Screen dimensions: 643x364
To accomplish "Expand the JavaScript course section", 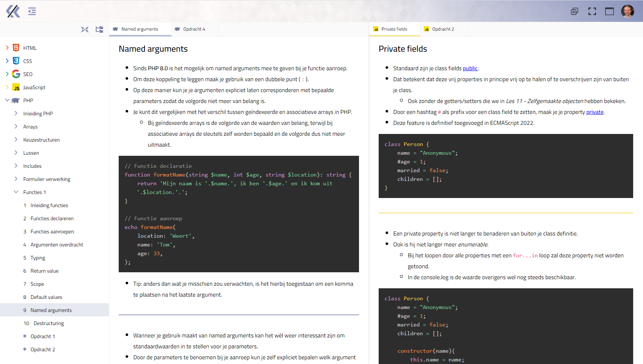I will point(7,87).
